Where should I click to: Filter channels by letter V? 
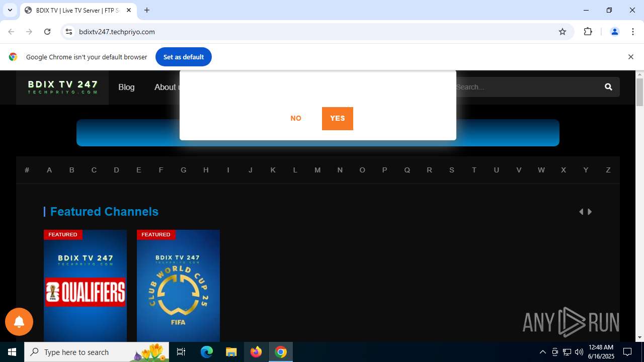click(x=519, y=170)
